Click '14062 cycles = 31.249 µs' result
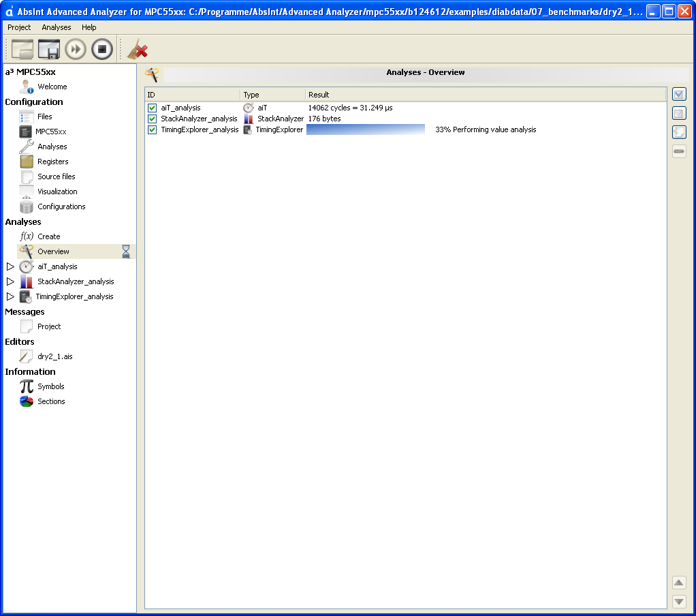Image resolution: width=696 pixels, height=616 pixels. click(x=350, y=108)
